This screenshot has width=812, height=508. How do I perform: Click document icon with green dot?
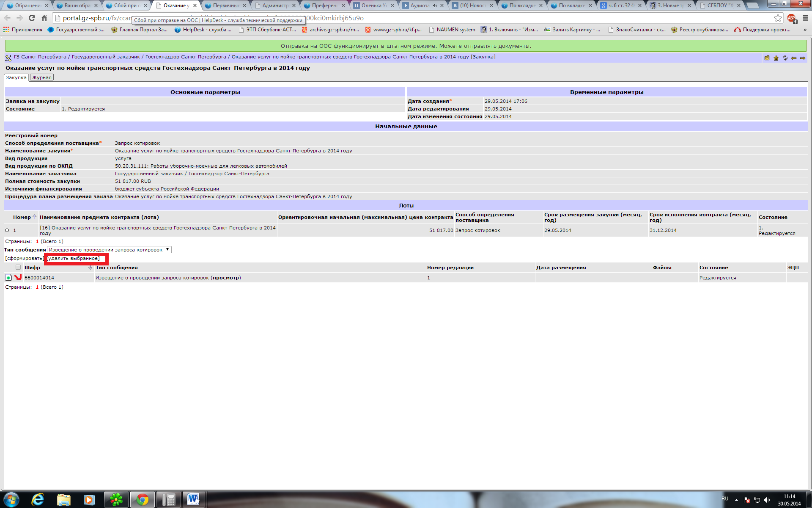(8, 278)
